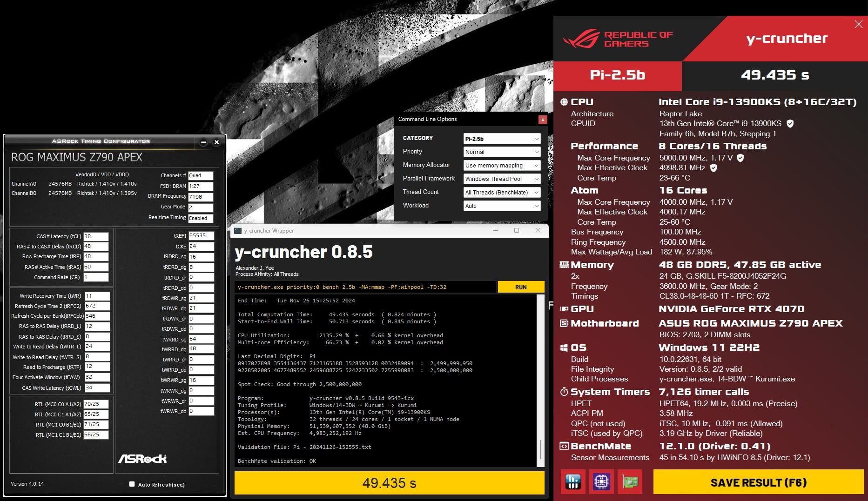The width and height of the screenshot is (868, 501).
Task: Click the tWRRD_sg field showing 64
Action: (x=201, y=339)
